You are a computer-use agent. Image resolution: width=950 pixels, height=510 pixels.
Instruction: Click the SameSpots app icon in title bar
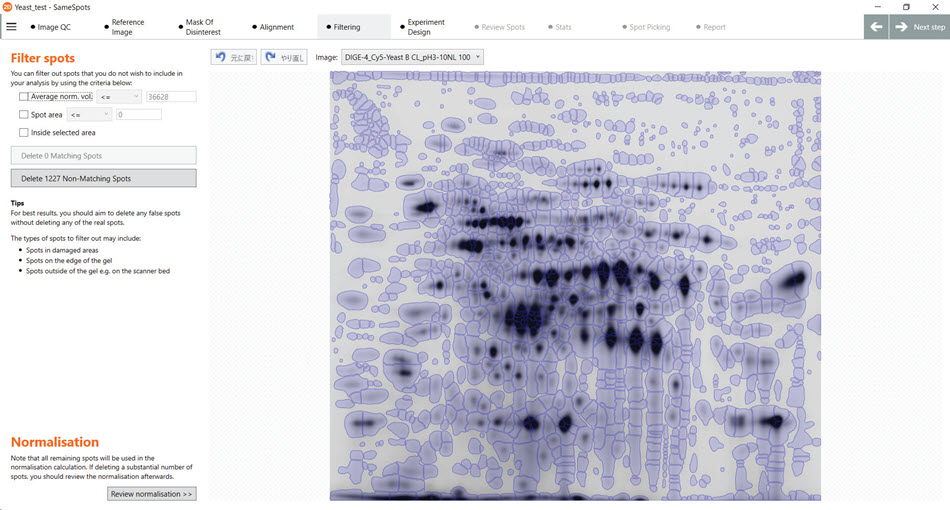[x=7, y=7]
